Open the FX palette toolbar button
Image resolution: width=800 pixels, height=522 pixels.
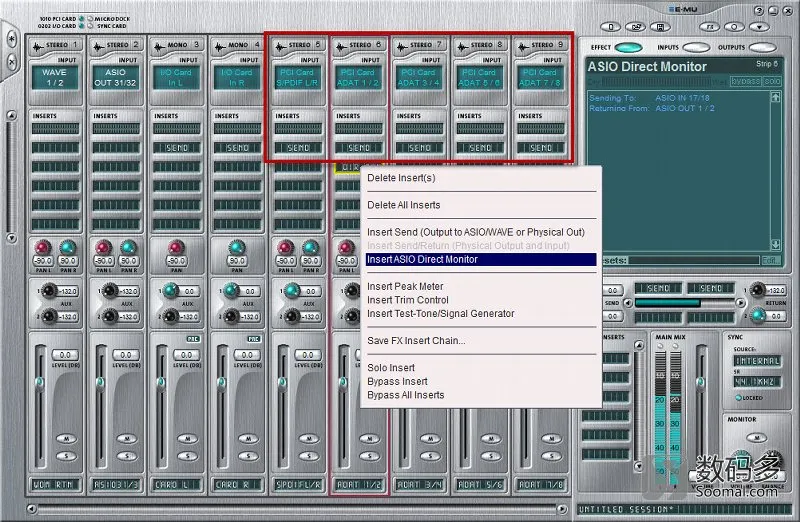[x=709, y=27]
